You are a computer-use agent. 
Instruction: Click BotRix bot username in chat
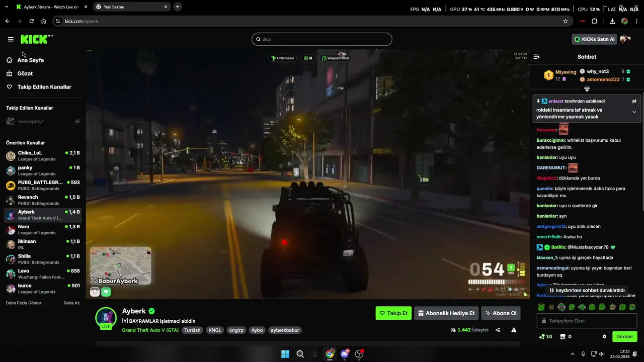pos(558,247)
